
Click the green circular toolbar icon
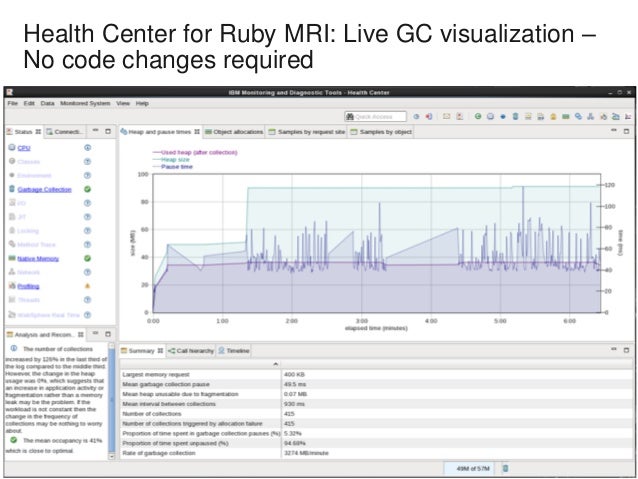[x=478, y=116]
